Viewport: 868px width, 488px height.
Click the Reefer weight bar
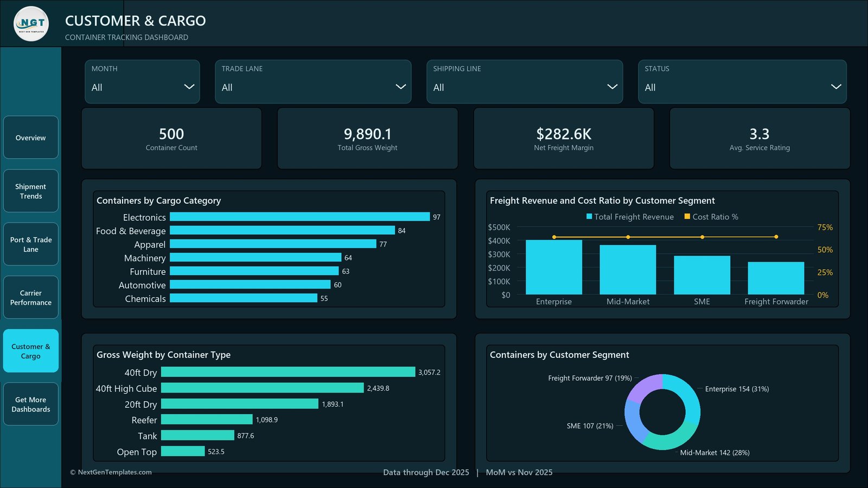point(207,420)
